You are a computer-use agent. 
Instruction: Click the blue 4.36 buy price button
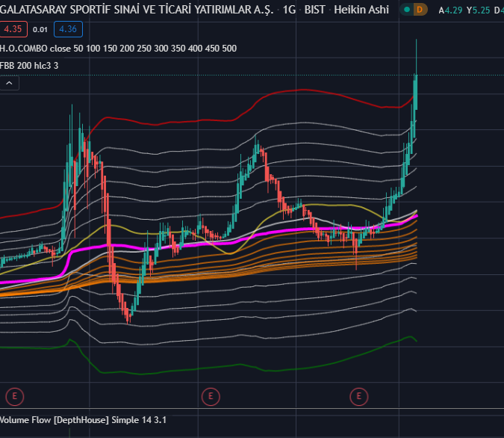click(68, 29)
